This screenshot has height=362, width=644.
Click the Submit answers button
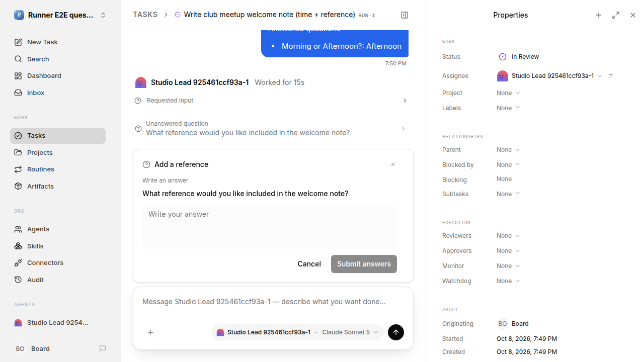pyautogui.click(x=364, y=264)
